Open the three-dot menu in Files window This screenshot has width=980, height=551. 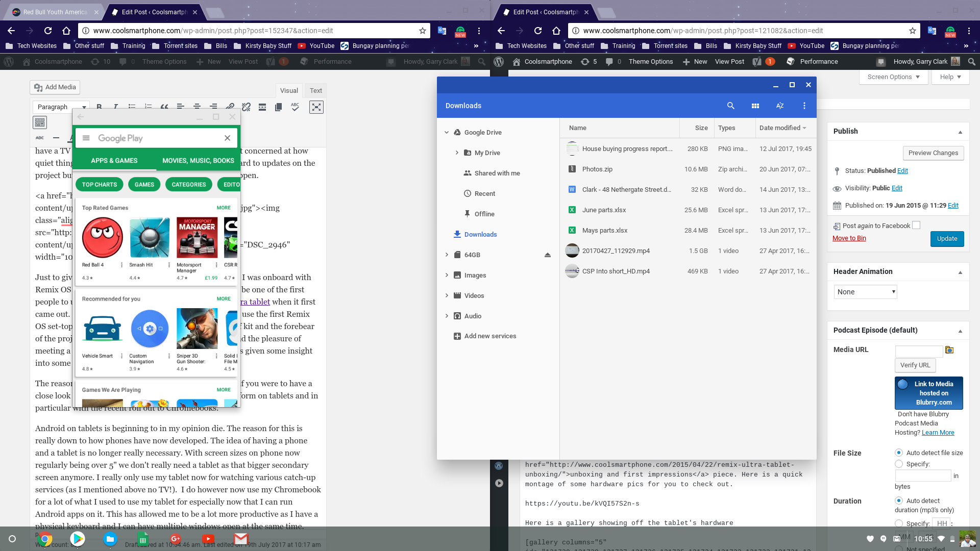tap(804, 106)
